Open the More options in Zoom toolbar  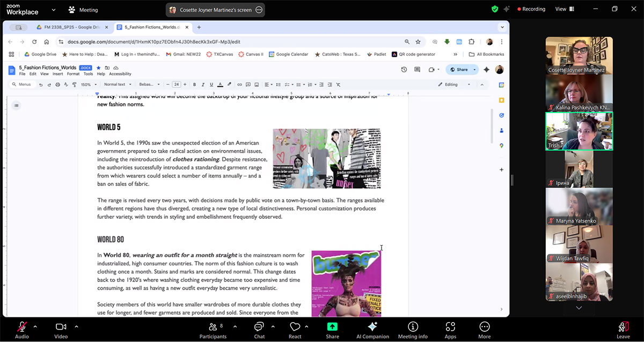[x=484, y=329]
